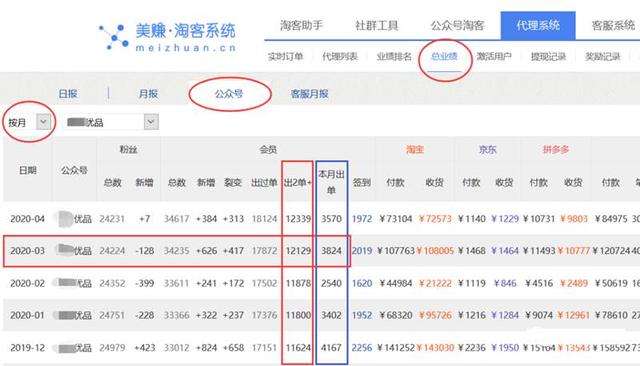Go to 实时订单 submenu
The height and width of the screenshot is (366, 640).
tap(285, 56)
